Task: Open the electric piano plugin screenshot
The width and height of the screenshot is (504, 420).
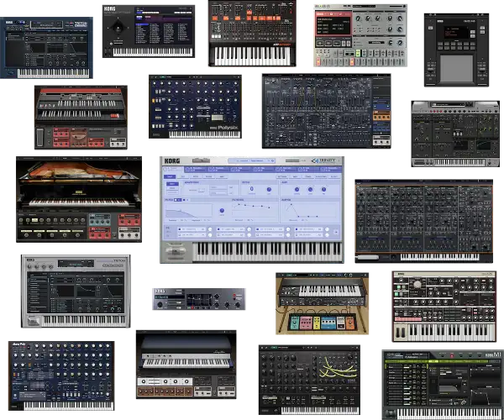Action: point(186,365)
